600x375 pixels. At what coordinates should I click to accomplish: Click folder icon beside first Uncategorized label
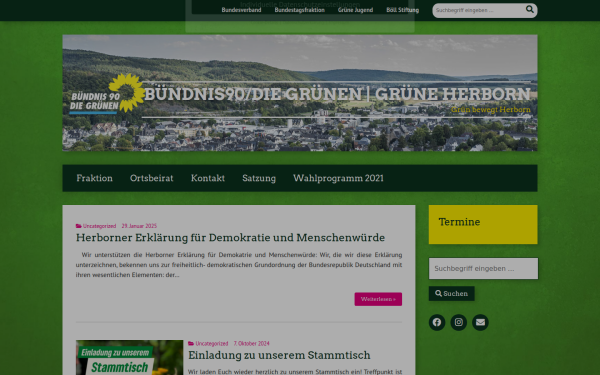(78, 226)
